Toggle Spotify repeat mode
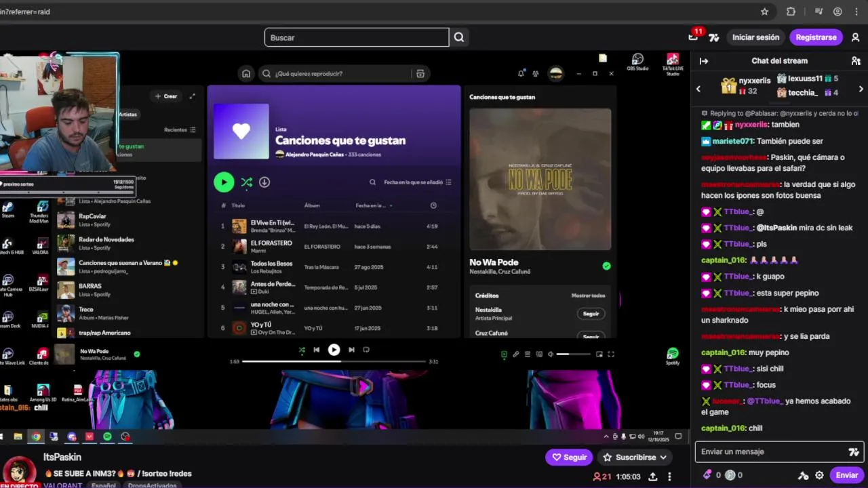868x488 pixels. (366, 350)
